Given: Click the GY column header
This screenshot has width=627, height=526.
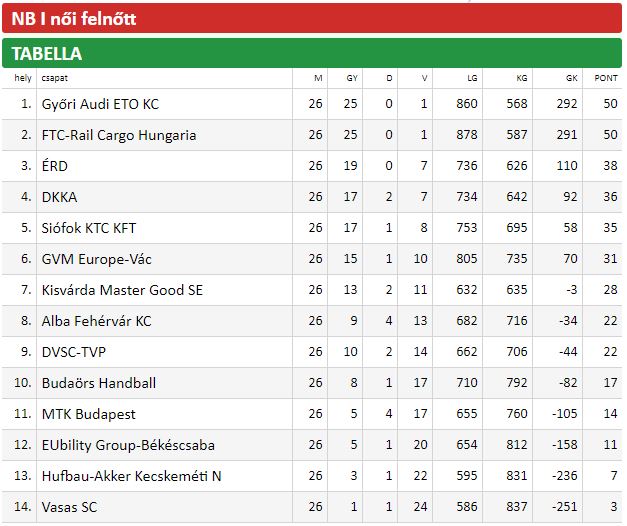Looking at the screenshot, I should coord(351,78).
